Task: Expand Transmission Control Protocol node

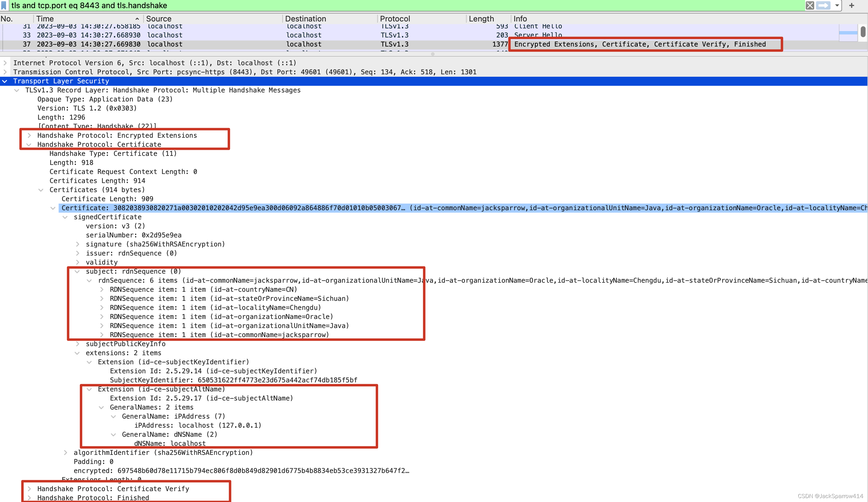Action: tap(5, 72)
